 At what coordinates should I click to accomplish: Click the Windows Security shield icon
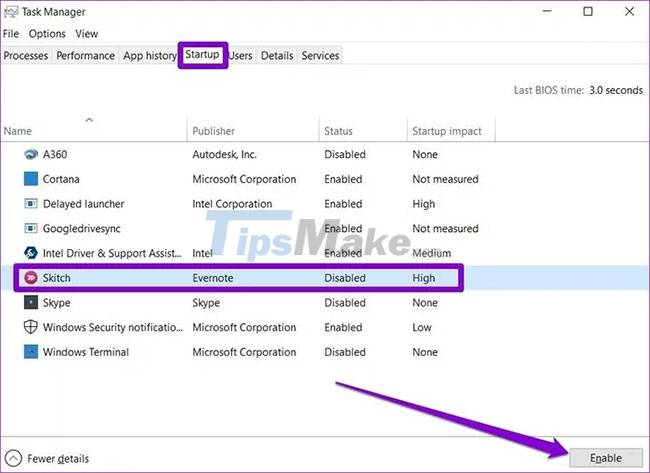[x=31, y=327]
